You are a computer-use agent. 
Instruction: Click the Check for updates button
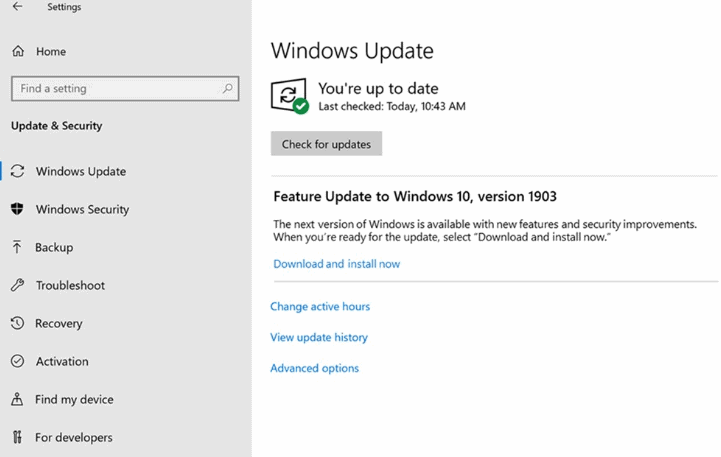326,143
